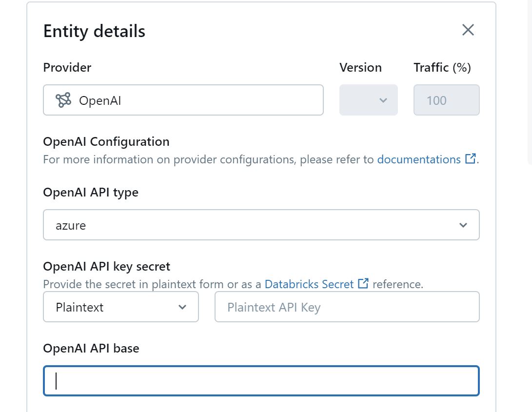Select the OpenAI Configuration heading
Screen dimensions: 532x412
click(x=105, y=141)
